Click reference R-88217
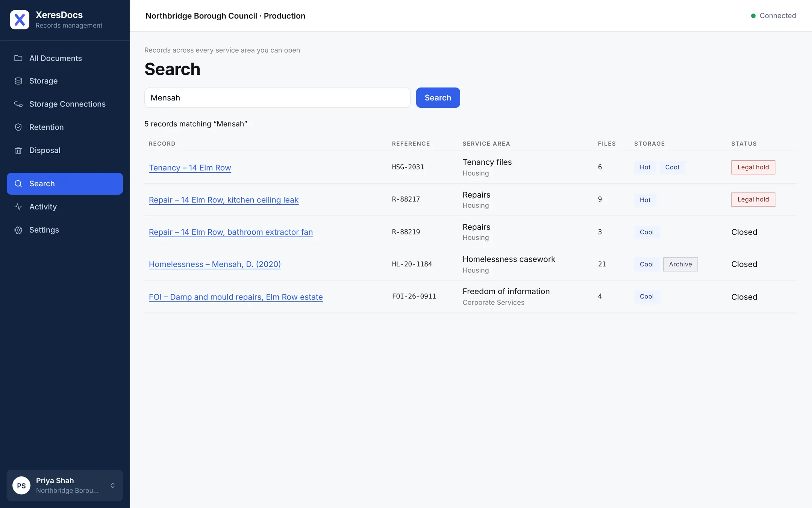The image size is (812, 508). click(406, 199)
